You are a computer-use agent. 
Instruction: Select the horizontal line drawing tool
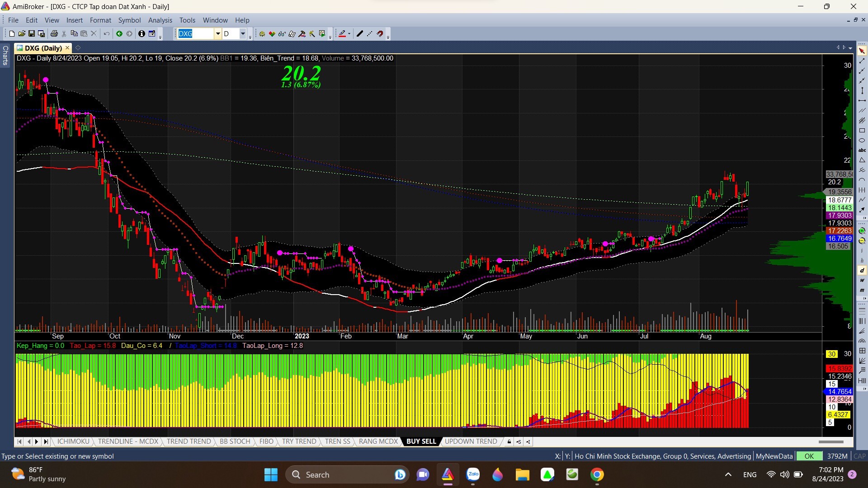pos(862,100)
